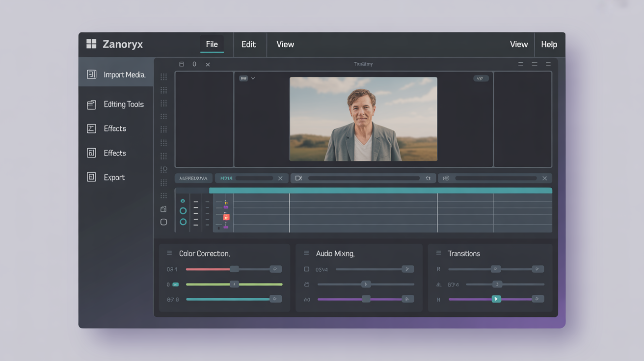Choose Export in the sidebar
This screenshot has height=361, width=644.
[x=106, y=177]
